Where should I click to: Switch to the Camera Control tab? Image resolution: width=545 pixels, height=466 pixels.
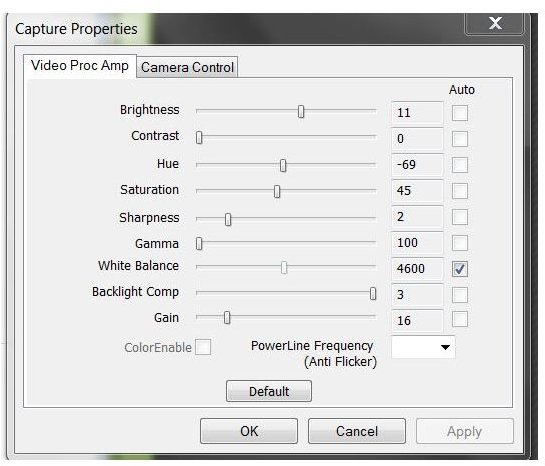click(187, 67)
